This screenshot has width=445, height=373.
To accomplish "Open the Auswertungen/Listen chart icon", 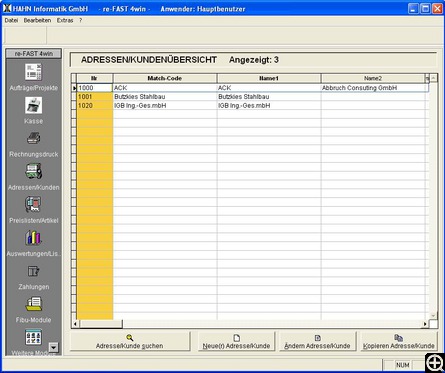I will (x=33, y=237).
